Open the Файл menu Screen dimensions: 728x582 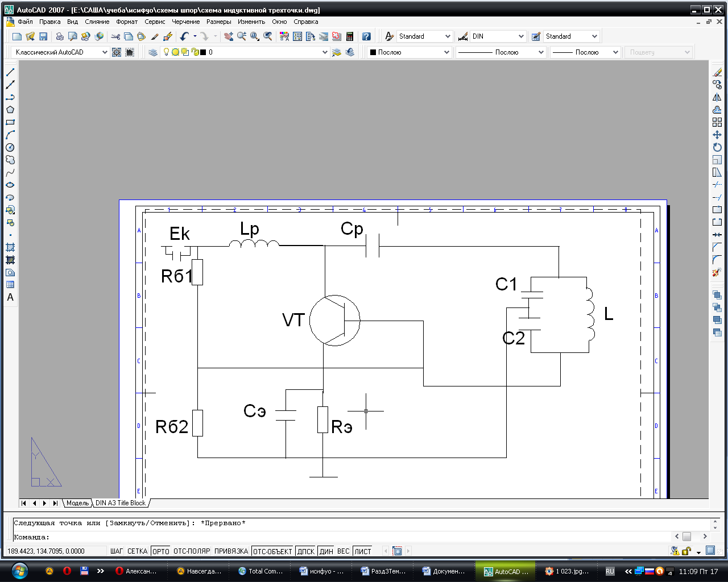click(x=25, y=22)
